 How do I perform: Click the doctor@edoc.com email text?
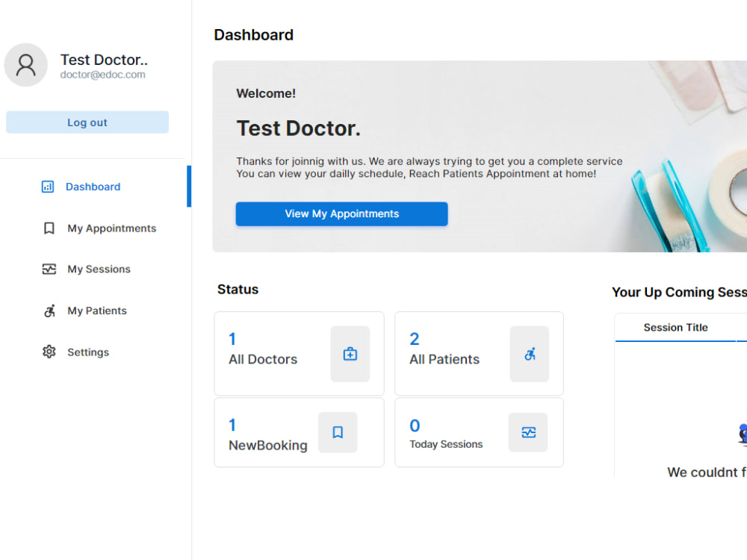click(102, 75)
